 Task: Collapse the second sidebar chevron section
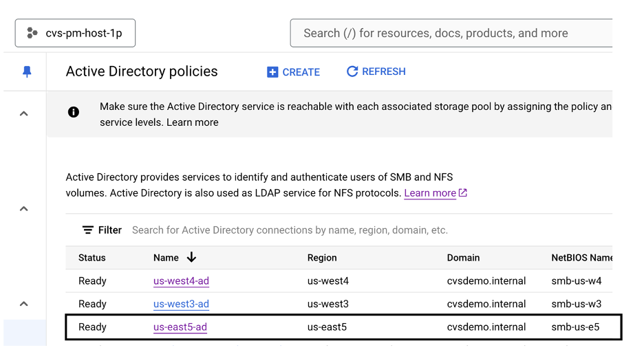click(x=24, y=209)
